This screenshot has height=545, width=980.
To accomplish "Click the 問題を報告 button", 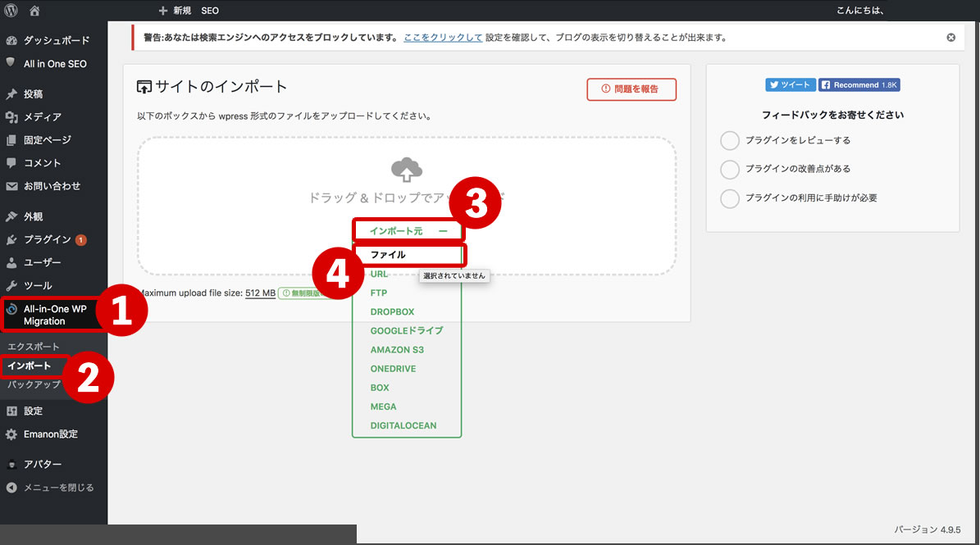I will pyautogui.click(x=631, y=89).
